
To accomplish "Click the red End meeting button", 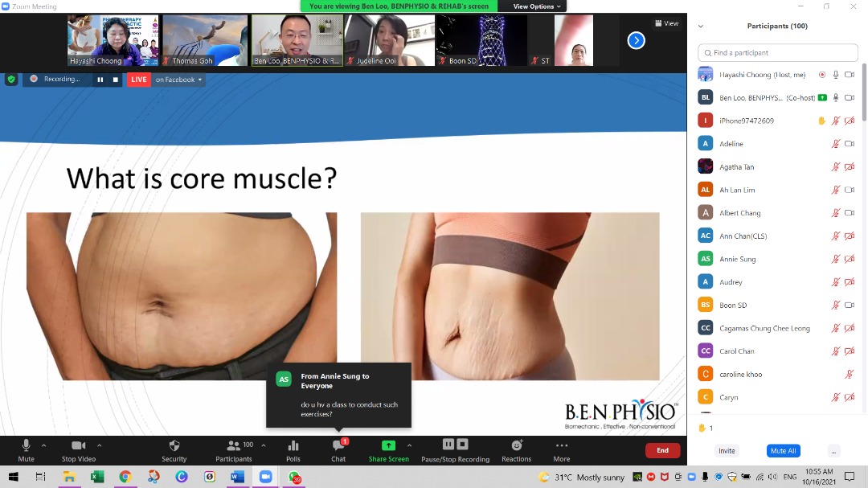I will (x=662, y=450).
